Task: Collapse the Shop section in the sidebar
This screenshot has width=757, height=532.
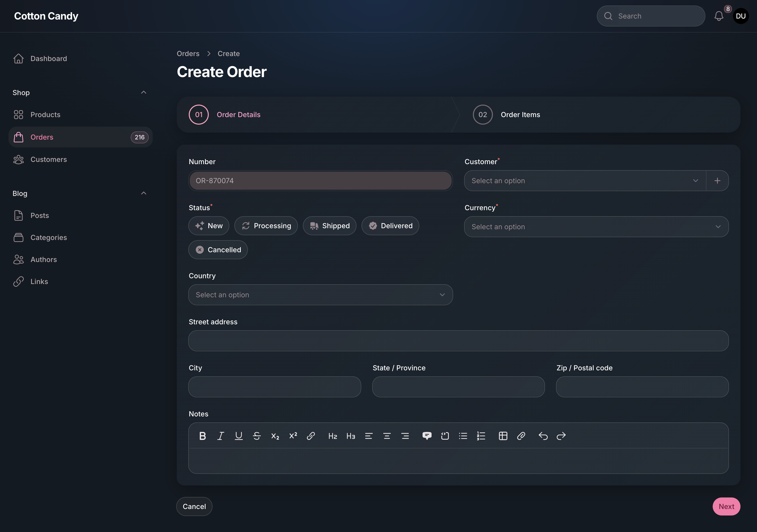Action: [144, 92]
